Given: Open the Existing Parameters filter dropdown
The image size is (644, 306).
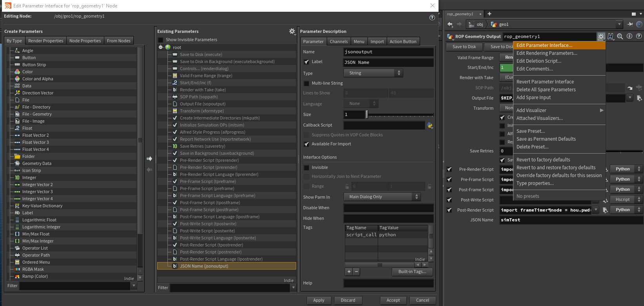Looking at the screenshot, I should [x=293, y=288].
